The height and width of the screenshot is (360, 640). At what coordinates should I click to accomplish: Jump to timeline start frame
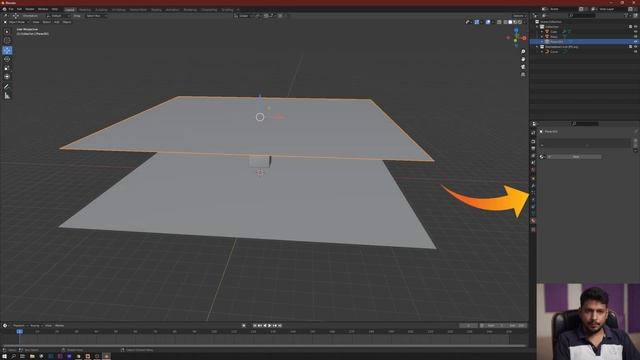coord(255,326)
